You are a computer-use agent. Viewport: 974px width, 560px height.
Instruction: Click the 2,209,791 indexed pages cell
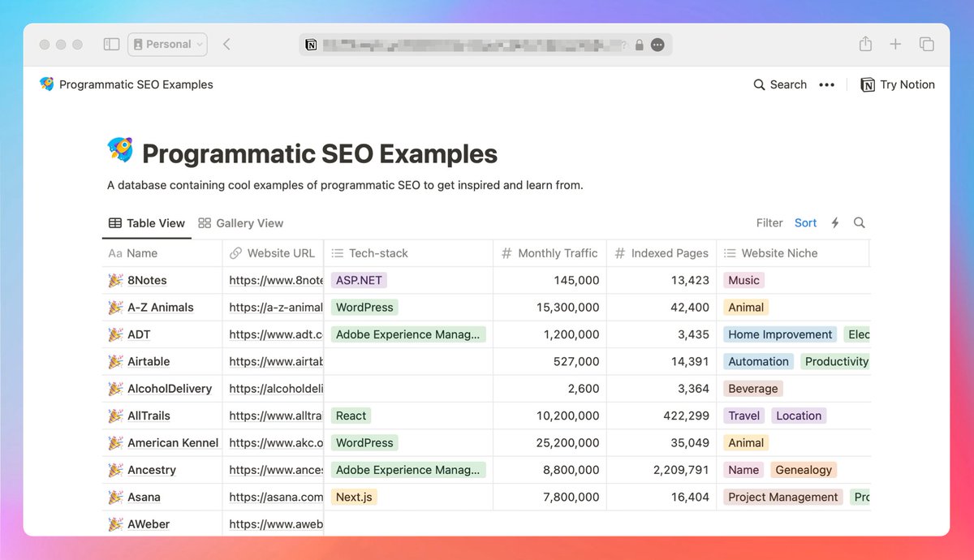(x=662, y=470)
